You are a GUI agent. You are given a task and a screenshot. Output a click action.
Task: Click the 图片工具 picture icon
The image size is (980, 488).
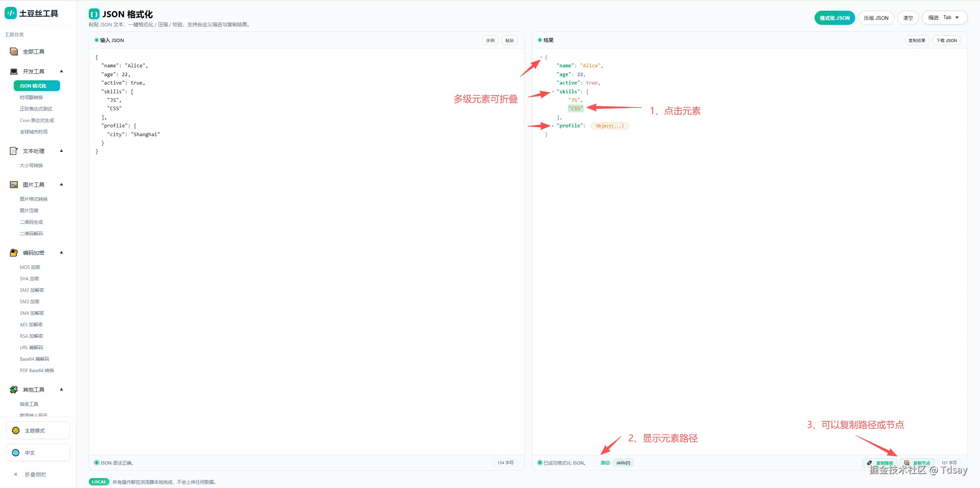click(14, 185)
